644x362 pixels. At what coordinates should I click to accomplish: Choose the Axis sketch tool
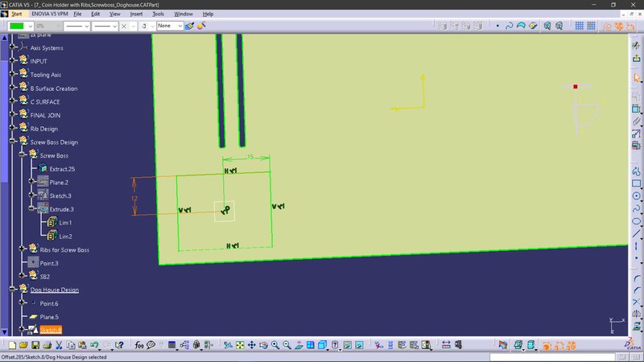point(636,246)
